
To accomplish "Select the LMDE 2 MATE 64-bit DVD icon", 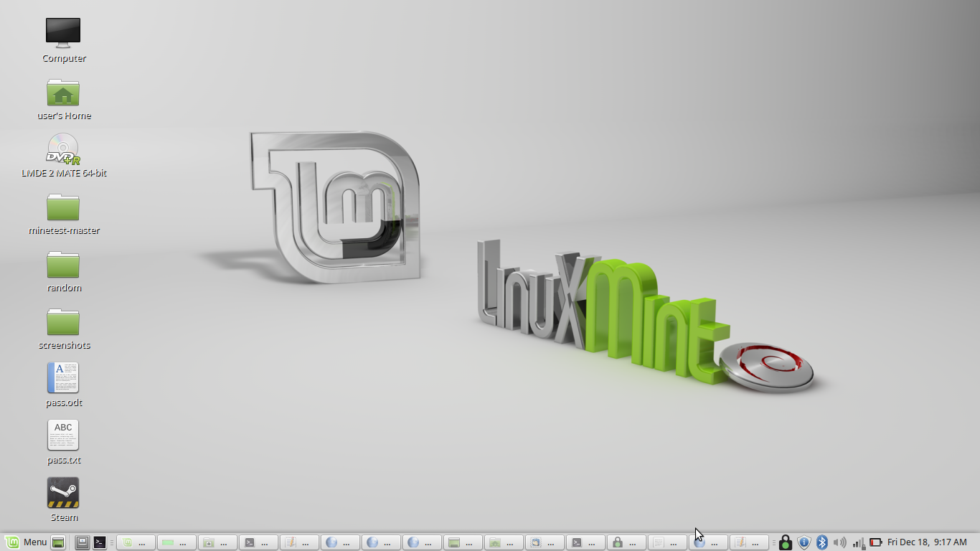I will (x=64, y=156).
